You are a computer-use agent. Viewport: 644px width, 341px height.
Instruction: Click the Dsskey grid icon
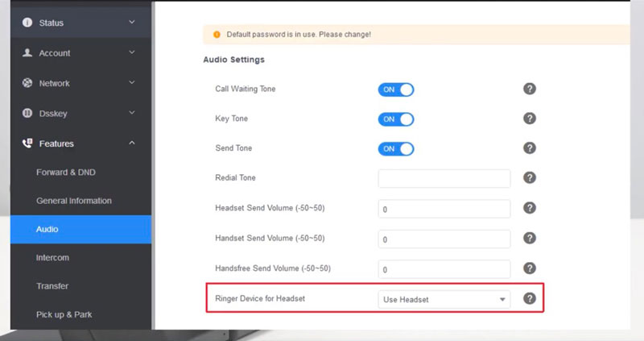[27, 114]
